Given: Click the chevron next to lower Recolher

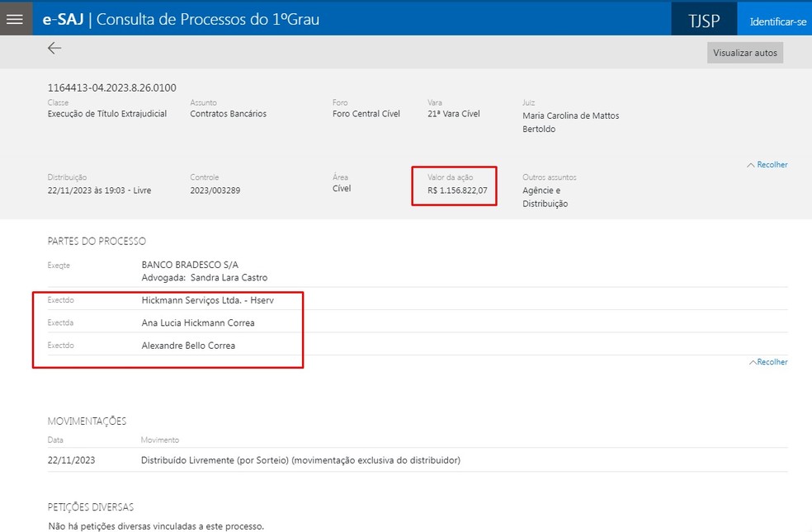Looking at the screenshot, I should pos(753,361).
